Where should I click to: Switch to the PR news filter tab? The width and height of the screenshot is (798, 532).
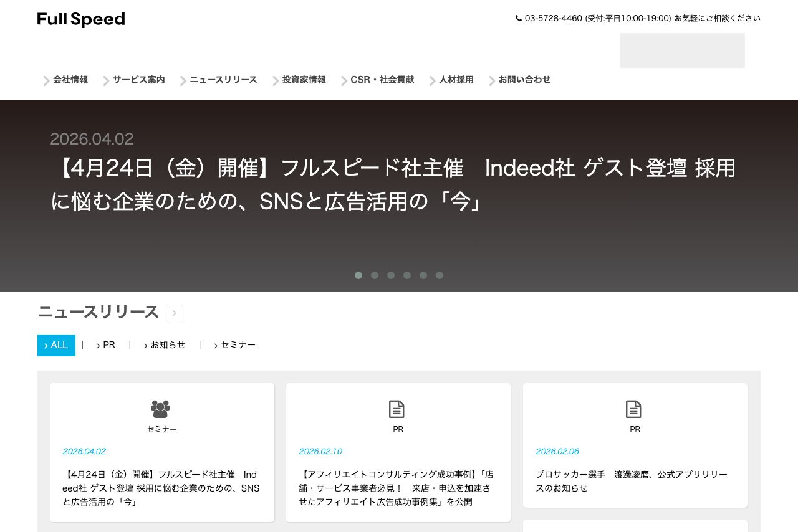click(x=109, y=345)
